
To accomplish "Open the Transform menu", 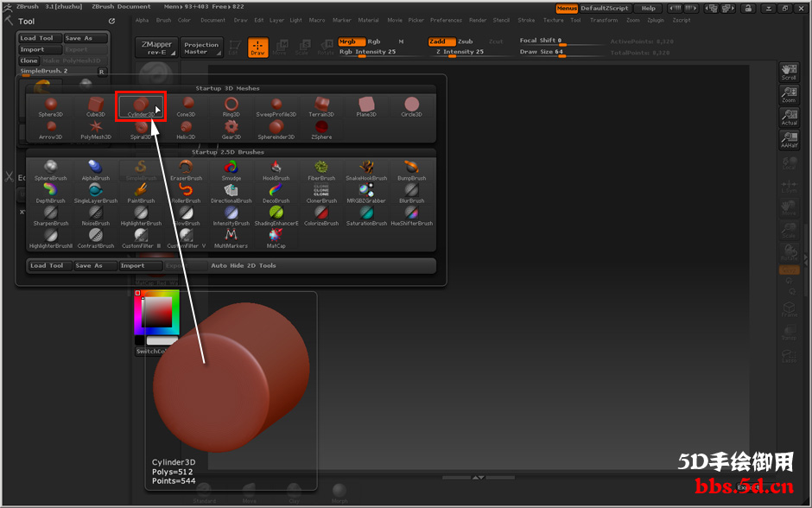I will point(604,20).
